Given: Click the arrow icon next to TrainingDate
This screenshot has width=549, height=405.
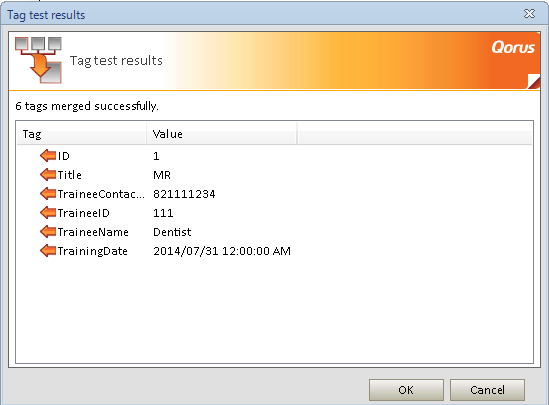Looking at the screenshot, I should pyautogui.click(x=48, y=251).
